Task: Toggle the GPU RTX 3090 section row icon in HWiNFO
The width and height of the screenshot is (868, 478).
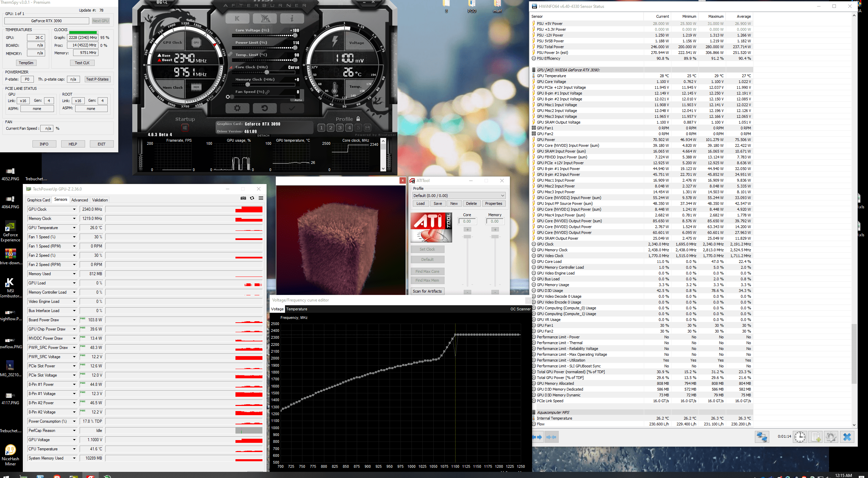Action: pyautogui.click(x=534, y=70)
